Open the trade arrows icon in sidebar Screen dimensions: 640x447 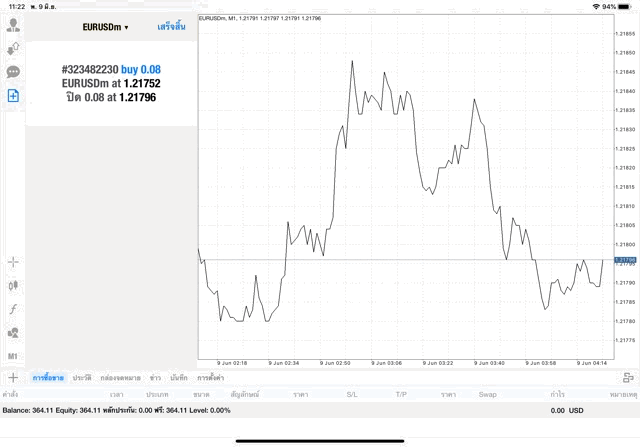[13, 49]
